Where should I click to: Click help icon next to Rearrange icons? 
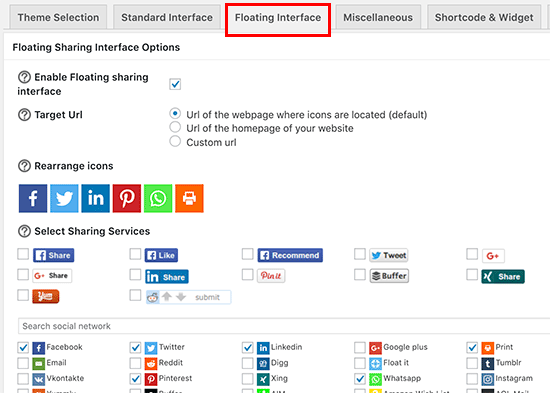[24, 166]
